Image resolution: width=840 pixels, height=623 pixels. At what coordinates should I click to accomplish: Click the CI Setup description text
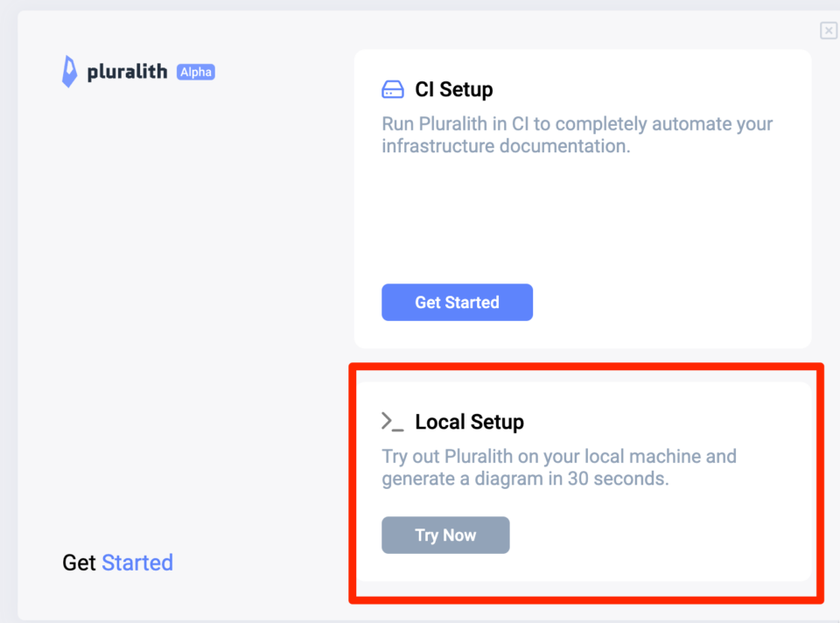576,135
